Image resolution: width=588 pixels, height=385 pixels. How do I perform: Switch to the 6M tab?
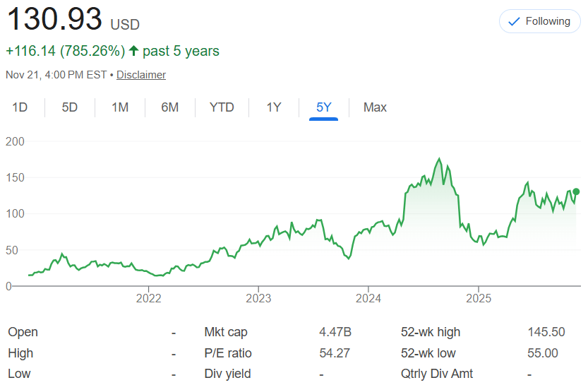(x=170, y=107)
